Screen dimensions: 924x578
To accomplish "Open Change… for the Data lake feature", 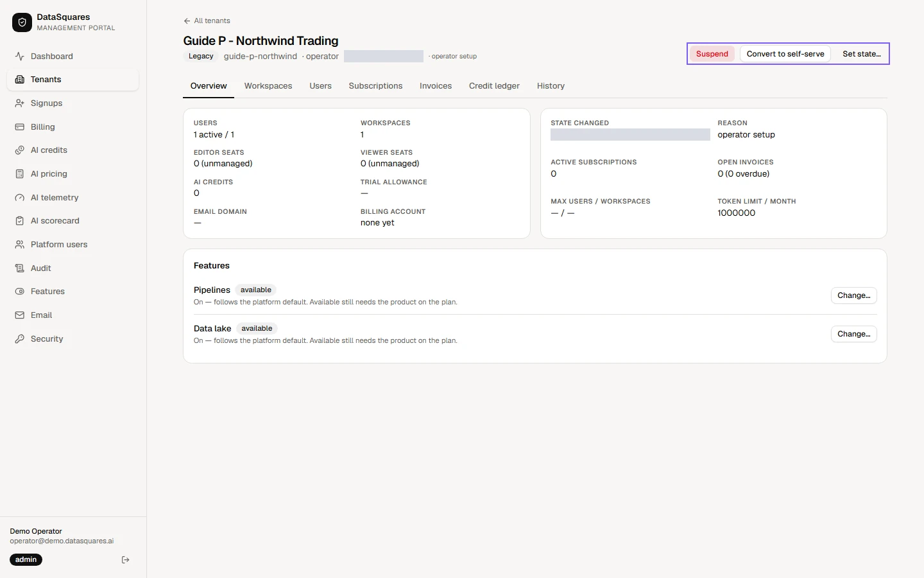I will tap(854, 334).
